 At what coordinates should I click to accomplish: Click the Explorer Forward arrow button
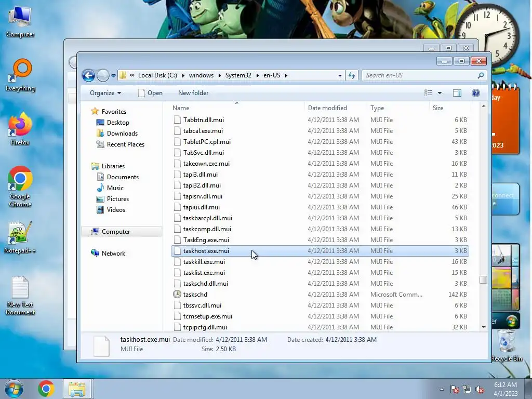[103, 75]
